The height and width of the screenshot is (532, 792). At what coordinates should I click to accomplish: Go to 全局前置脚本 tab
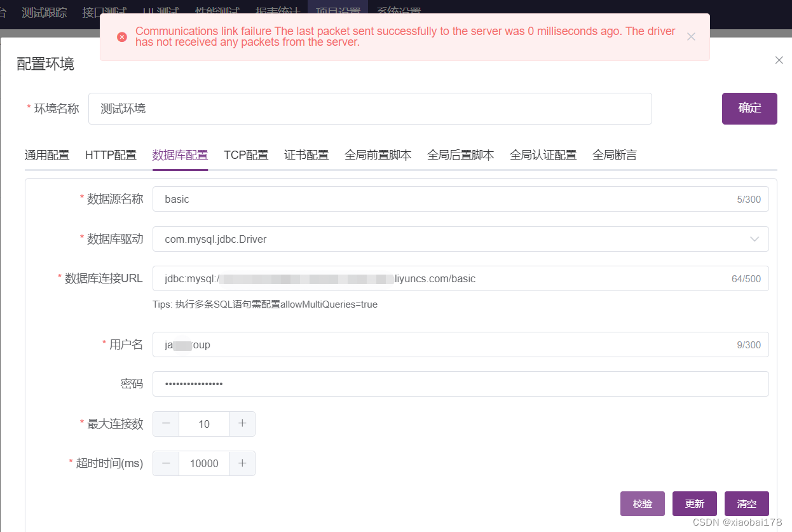[378, 155]
